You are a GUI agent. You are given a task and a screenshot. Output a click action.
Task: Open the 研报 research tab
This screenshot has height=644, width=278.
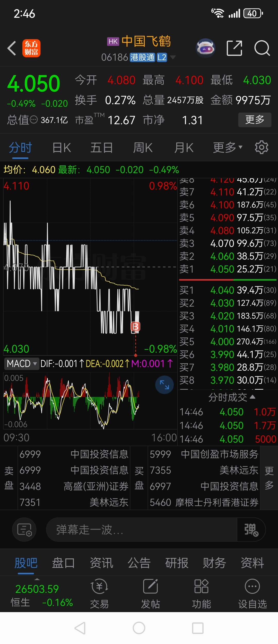pyautogui.click(x=177, y=563)
